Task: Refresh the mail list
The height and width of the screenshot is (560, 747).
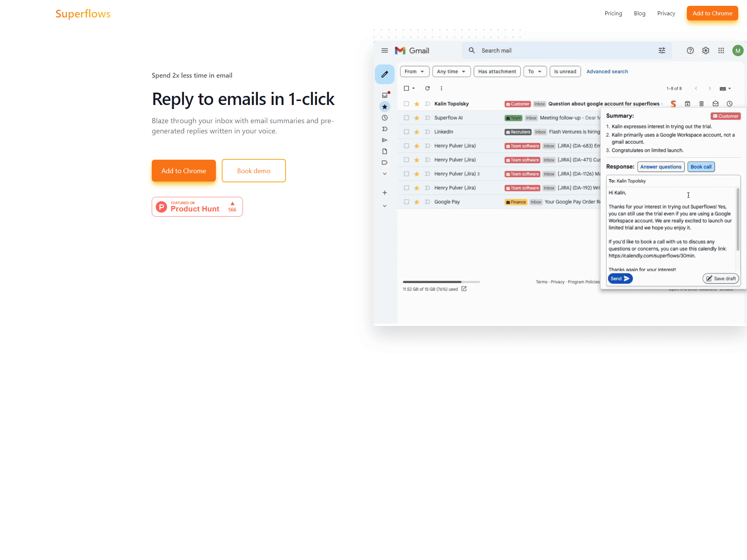Action: [427, 88]
